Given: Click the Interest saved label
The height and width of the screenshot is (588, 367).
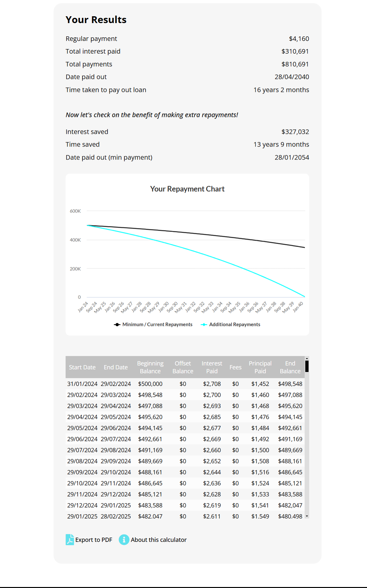Looking at the screenshot, I should 87,132.
